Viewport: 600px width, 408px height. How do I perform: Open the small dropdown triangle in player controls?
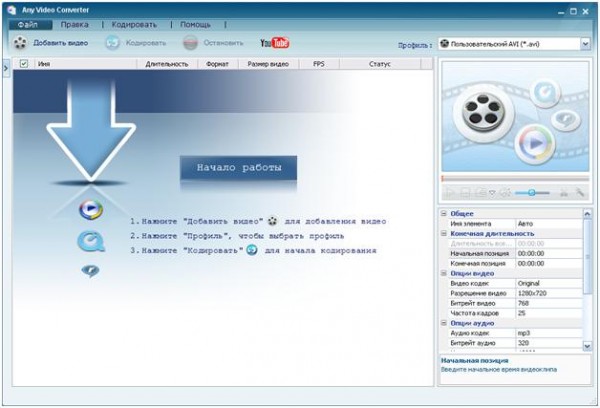(492, 193)
